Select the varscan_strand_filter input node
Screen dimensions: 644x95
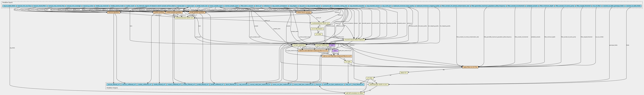click(40, 6)
